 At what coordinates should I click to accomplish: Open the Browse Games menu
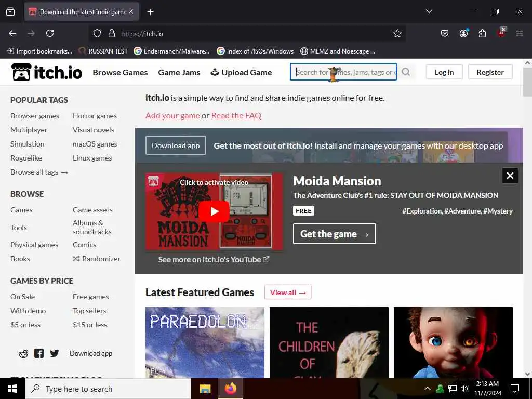[x=120, y=72]
